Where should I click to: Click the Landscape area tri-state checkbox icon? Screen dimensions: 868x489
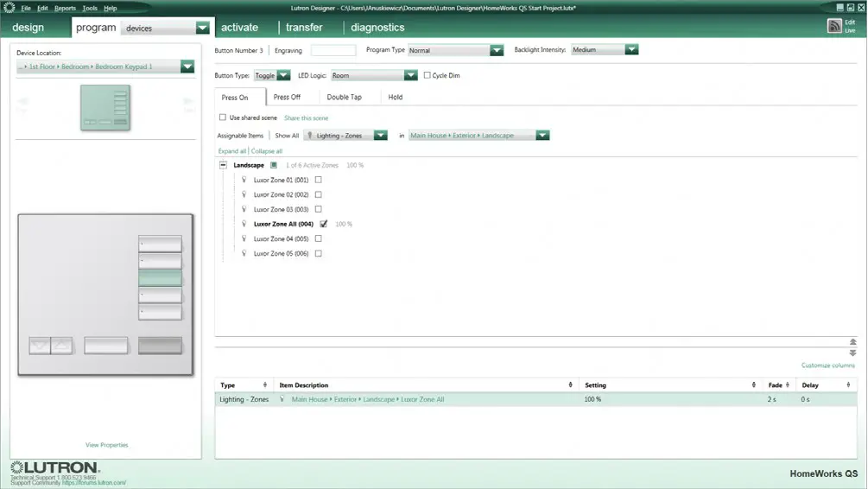pos(274,165)
